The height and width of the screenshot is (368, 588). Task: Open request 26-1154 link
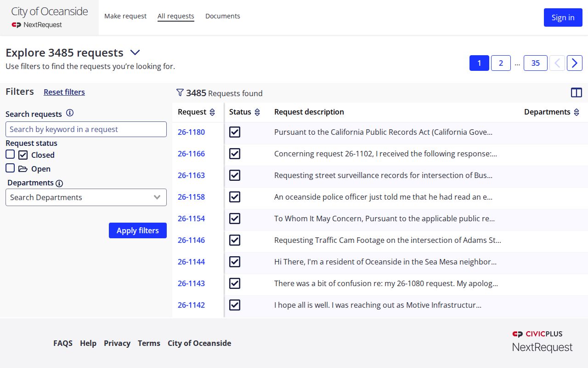pos(191,218)
